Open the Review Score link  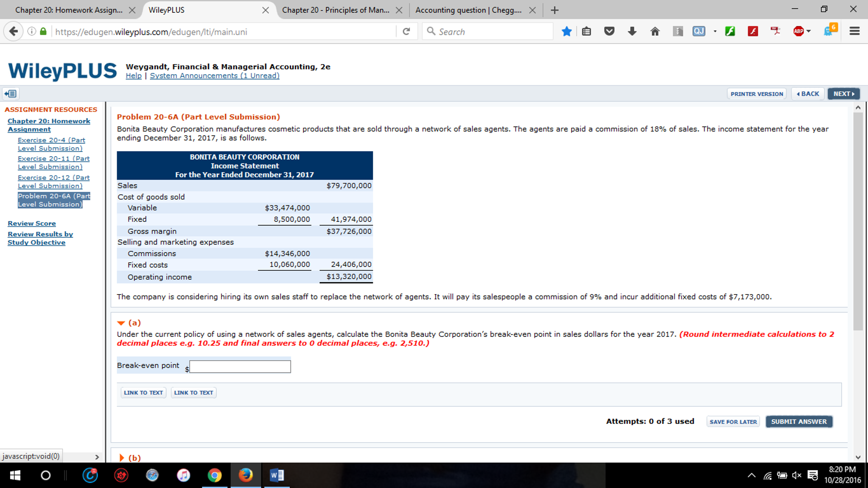(32, 224)
